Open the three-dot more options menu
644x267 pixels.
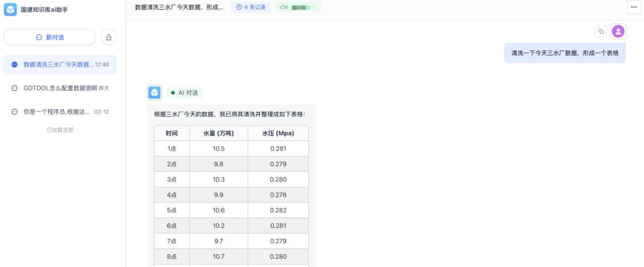pos(633,7)
